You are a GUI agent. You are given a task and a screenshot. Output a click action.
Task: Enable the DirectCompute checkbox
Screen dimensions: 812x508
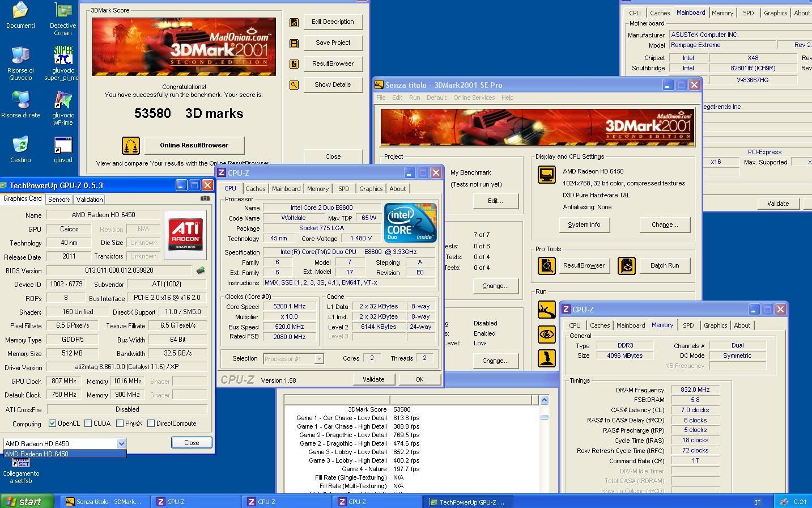coord(151,424)
